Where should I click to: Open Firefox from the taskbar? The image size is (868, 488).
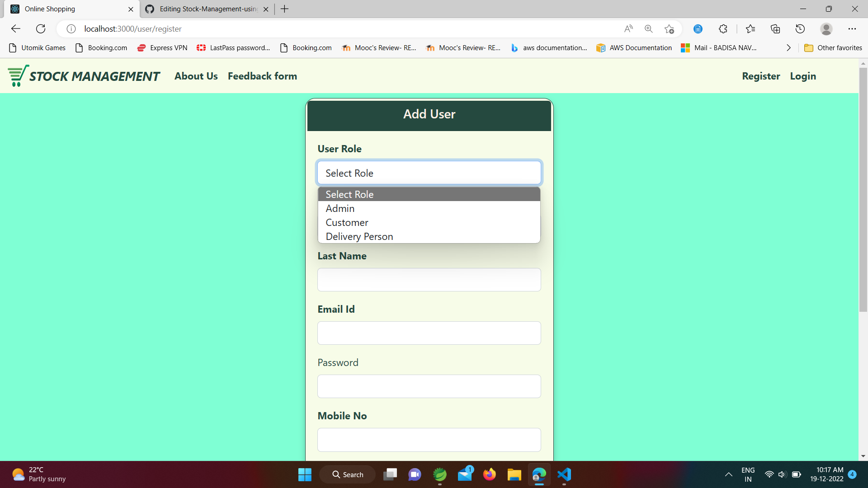(489, 474)
